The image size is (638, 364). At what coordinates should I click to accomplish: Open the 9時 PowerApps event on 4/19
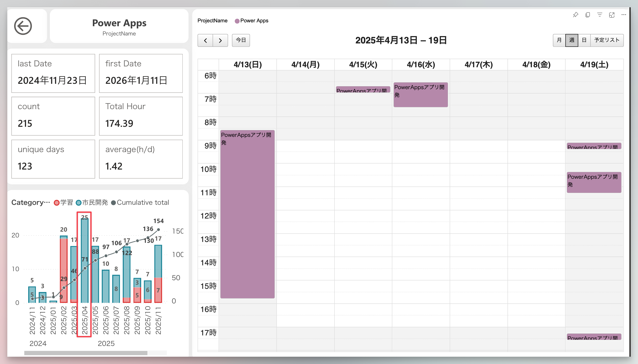[594, 146]
